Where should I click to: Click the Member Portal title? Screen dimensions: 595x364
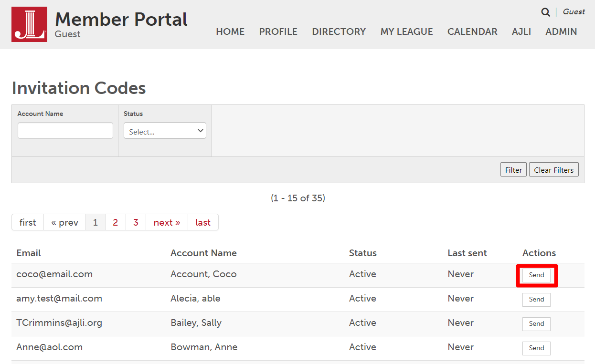point(121,19)
